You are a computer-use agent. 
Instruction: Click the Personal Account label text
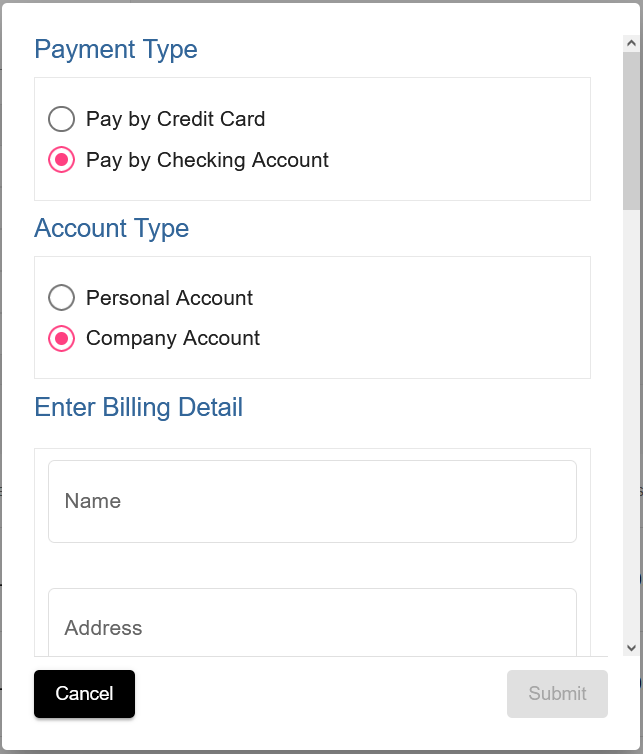pos(169,298)
